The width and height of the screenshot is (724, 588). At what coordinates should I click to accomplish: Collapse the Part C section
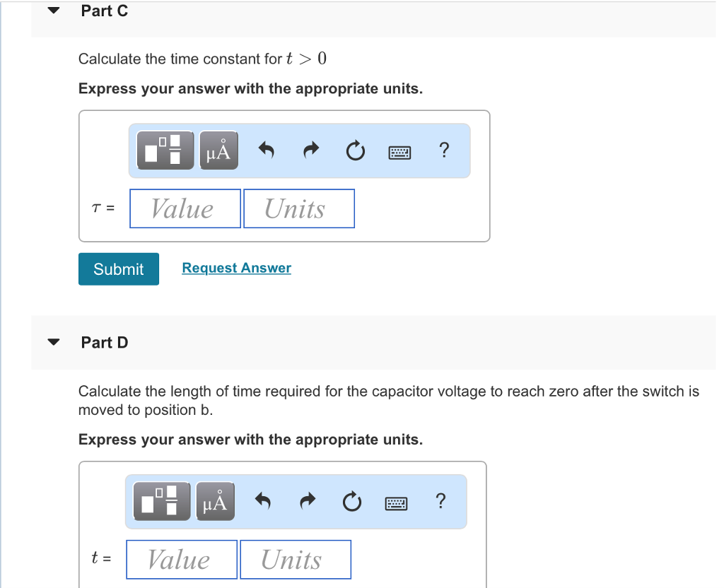coord(53,10)
